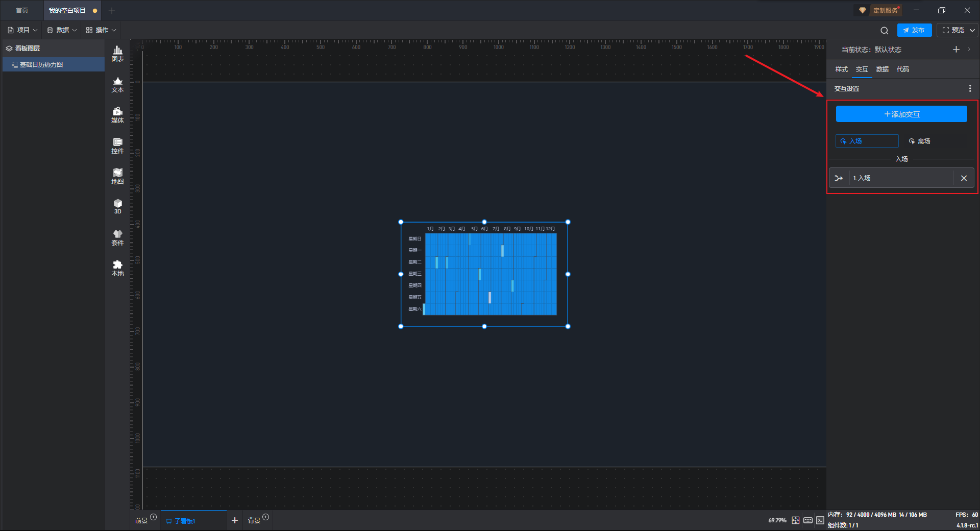The height and width of the screenshot is (531, 980).
Task: Select the 背景 background label
Action: click(x=254, y=521)
